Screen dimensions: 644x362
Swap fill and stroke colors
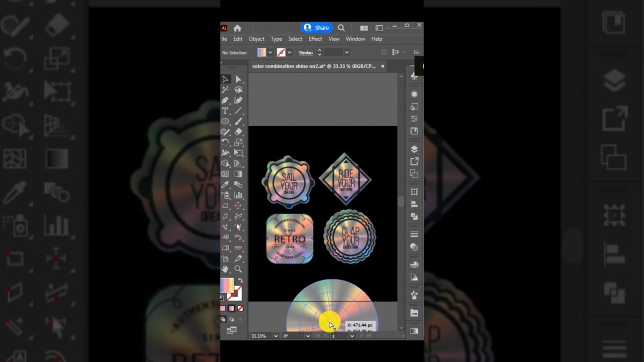click(x=240, y=281)
